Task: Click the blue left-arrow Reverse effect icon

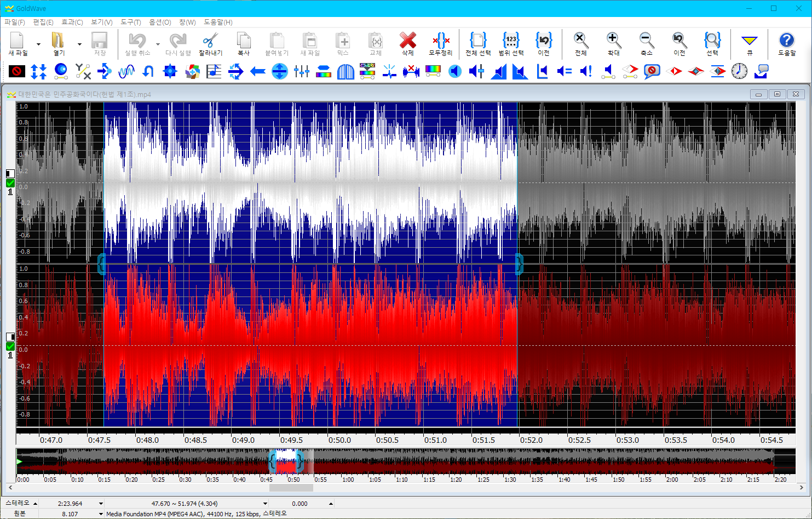Action: pos(258,71)
